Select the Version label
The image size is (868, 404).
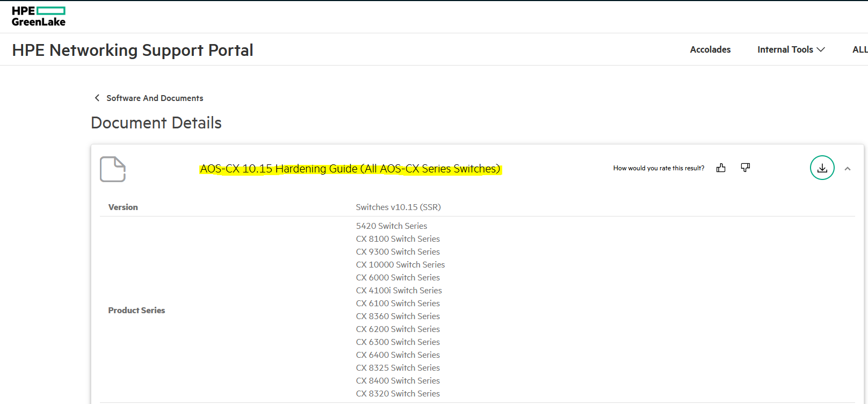click(123, 207)
